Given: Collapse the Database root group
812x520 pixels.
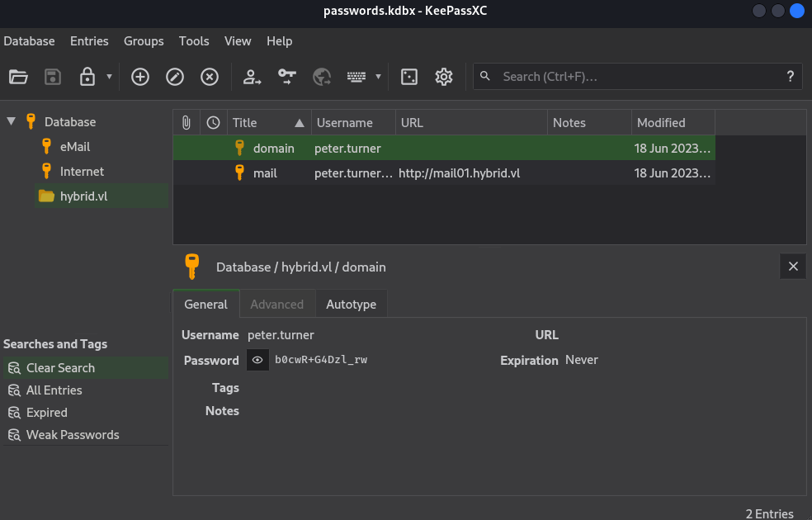Looking at the screenshot, I should tap(11, 121).
